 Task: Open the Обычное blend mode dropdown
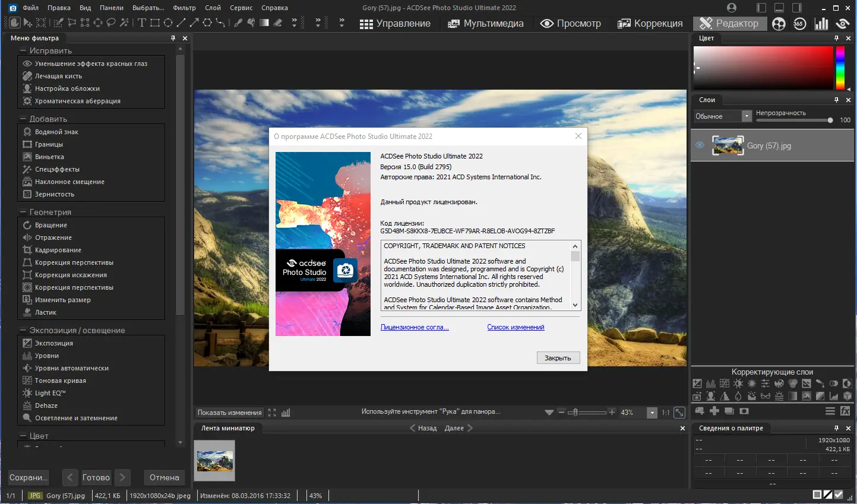pyautogui.click(x=723, y=116)
